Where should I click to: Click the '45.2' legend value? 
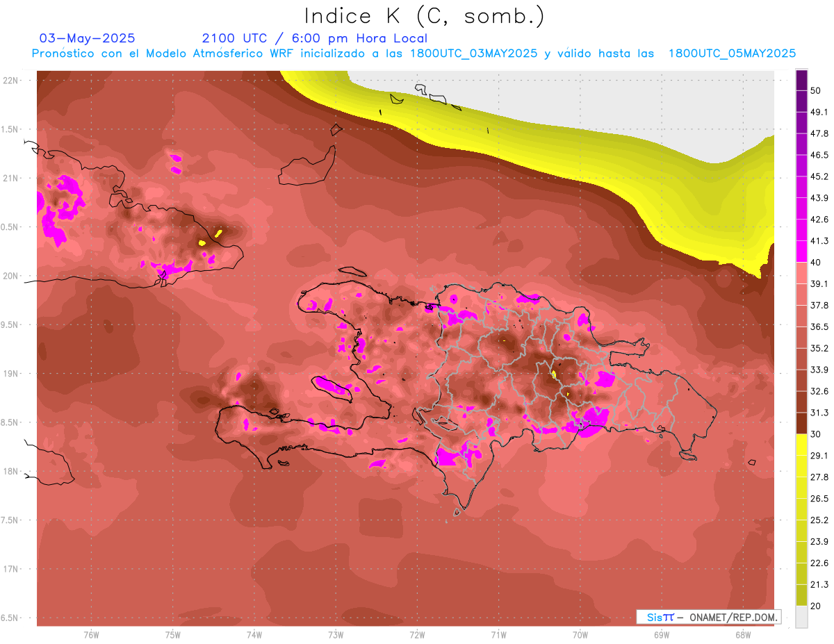(819, 176)
